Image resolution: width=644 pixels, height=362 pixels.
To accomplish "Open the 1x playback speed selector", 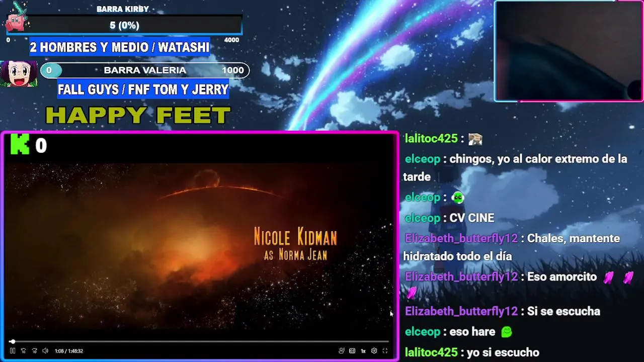I will coord(363,351).
